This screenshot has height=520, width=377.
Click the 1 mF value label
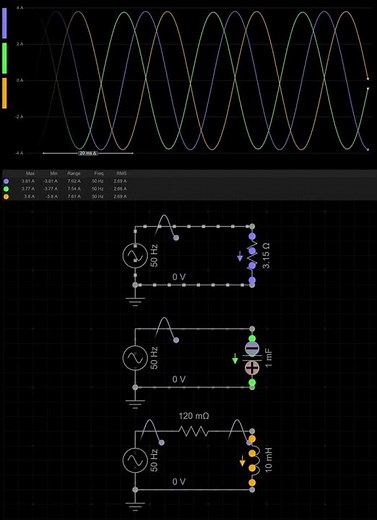[x=269, y=358]
